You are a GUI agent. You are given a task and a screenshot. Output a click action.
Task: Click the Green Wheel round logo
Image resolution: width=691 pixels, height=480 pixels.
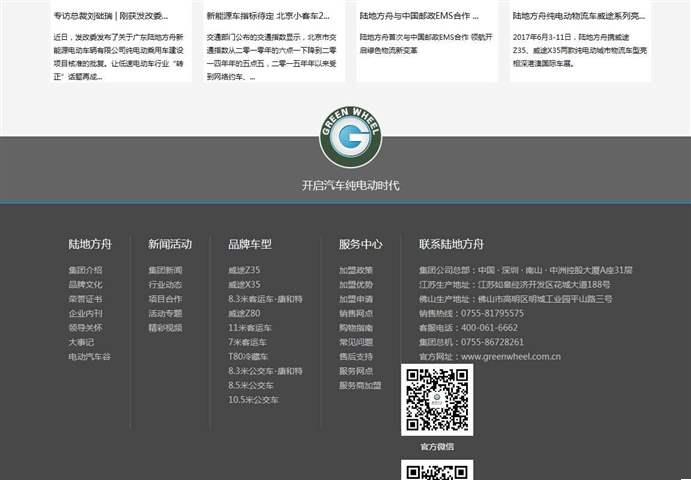tap(351, 137)
